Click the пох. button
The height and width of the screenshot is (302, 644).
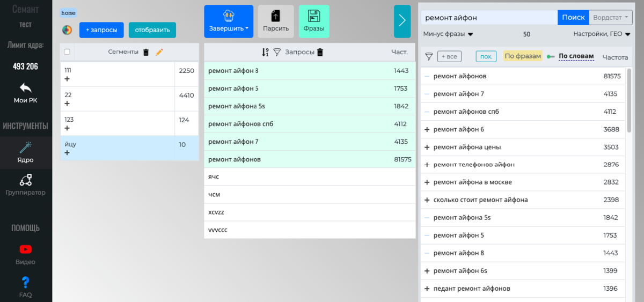click(x=486, y=56)
